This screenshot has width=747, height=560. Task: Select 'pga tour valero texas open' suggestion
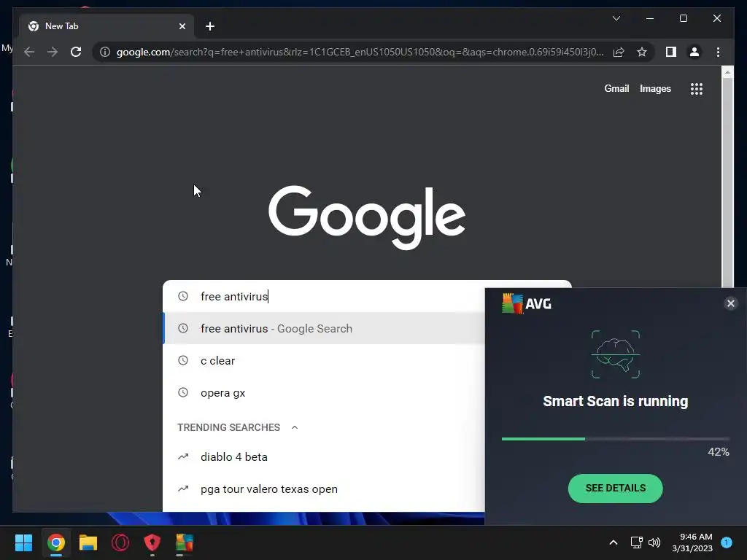coord(324,489)
